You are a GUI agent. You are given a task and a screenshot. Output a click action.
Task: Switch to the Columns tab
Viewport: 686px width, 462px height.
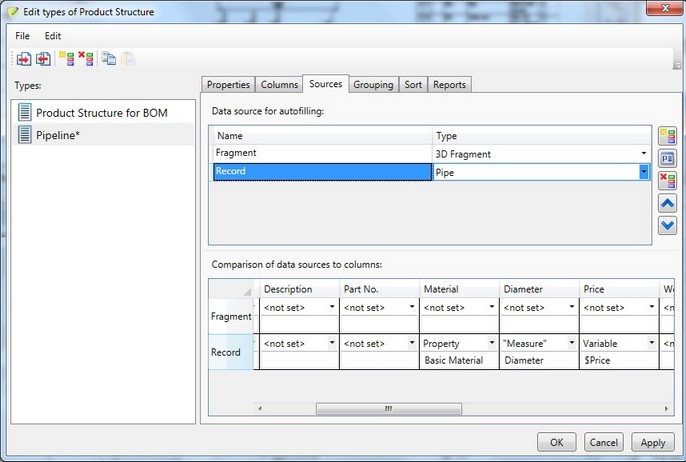tap(279, 85)
